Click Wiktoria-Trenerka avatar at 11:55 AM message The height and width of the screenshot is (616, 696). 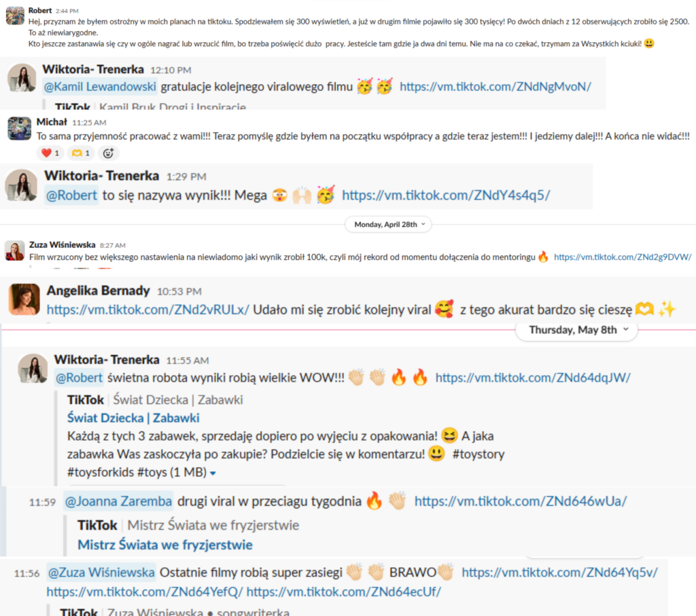pyautogui.click(x=33, y=368)
